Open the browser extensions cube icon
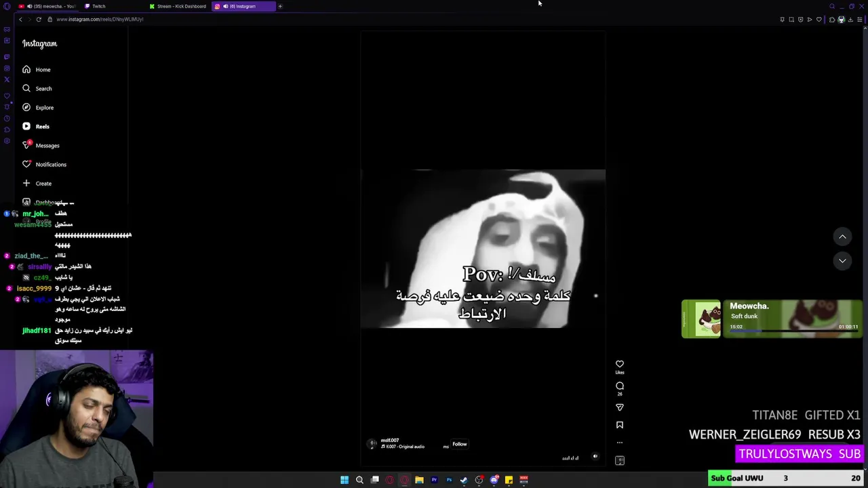This screenshot has width=868, height=488. click(832, 19)
